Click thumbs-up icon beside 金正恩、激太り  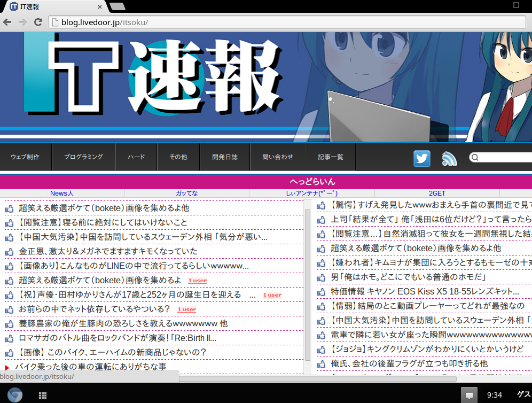pyautogui.click(x=9, y=252)
